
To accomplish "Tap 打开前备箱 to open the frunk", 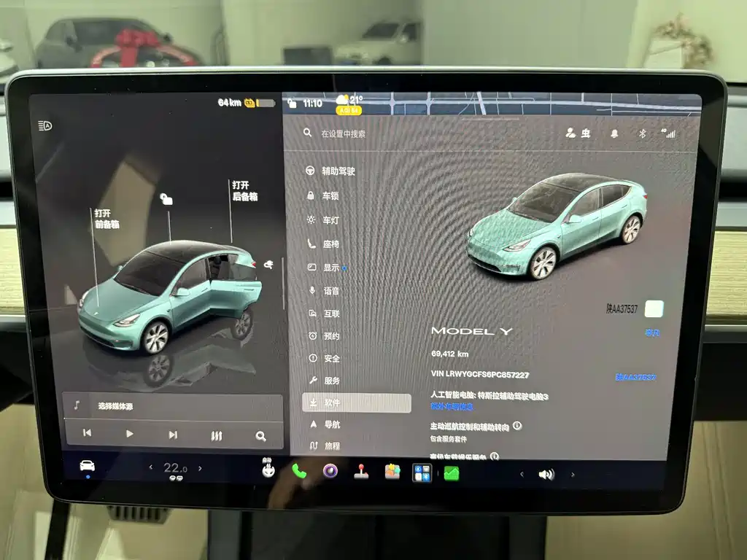I will (107, 219).
